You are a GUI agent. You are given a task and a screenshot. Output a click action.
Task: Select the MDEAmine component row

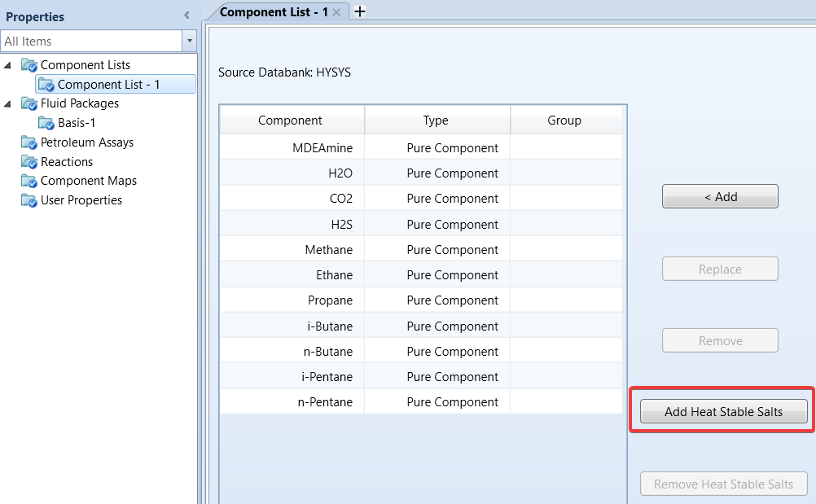point(323,148)
